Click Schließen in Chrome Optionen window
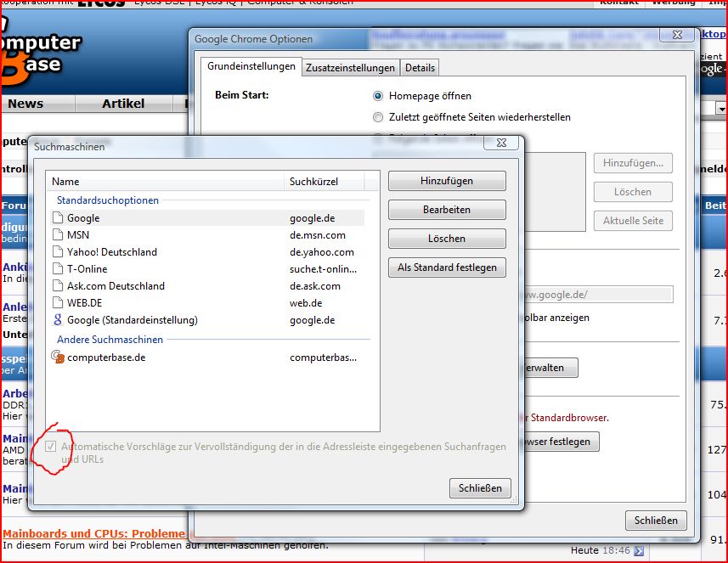This screenshot has height=563, width=728. click(x=656, y=521)
